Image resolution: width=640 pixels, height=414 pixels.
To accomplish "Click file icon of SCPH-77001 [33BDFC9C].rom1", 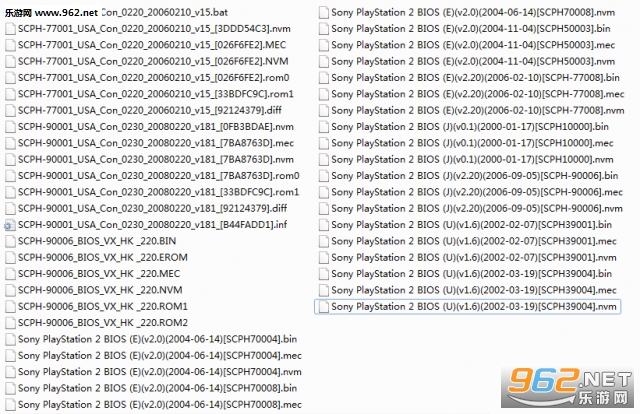I will coord(10,94).
